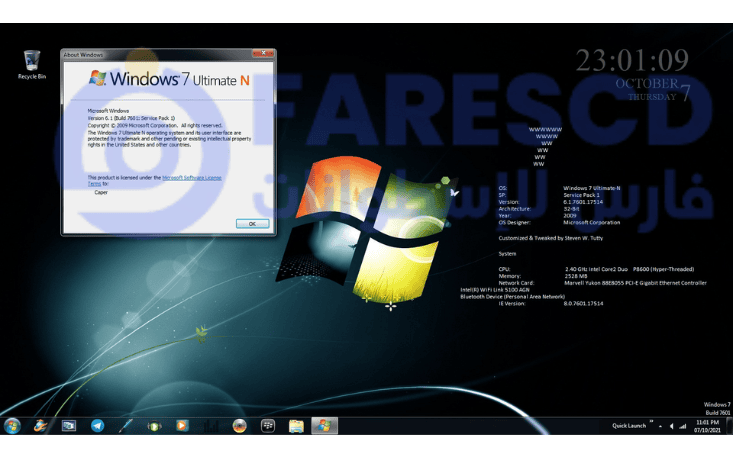
Task: Open the green headphones player icon
Action: coord(154,426)
